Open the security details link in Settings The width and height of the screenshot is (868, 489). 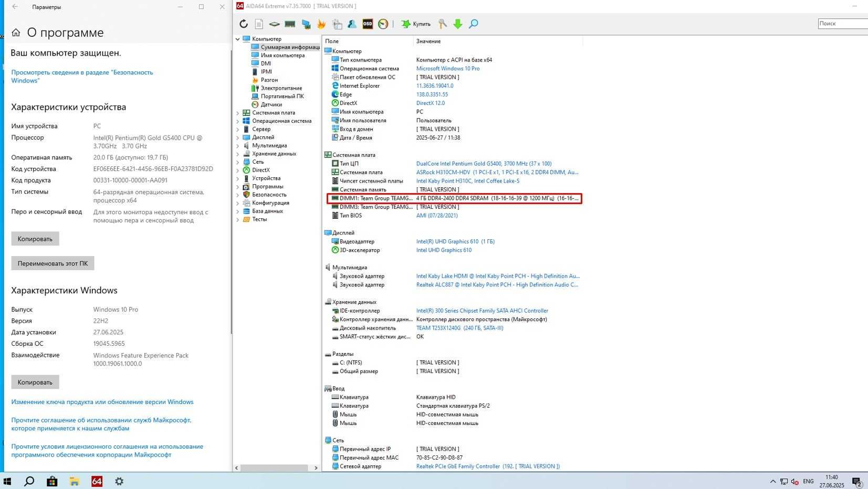pyautogui.click(x=82, y=77)
